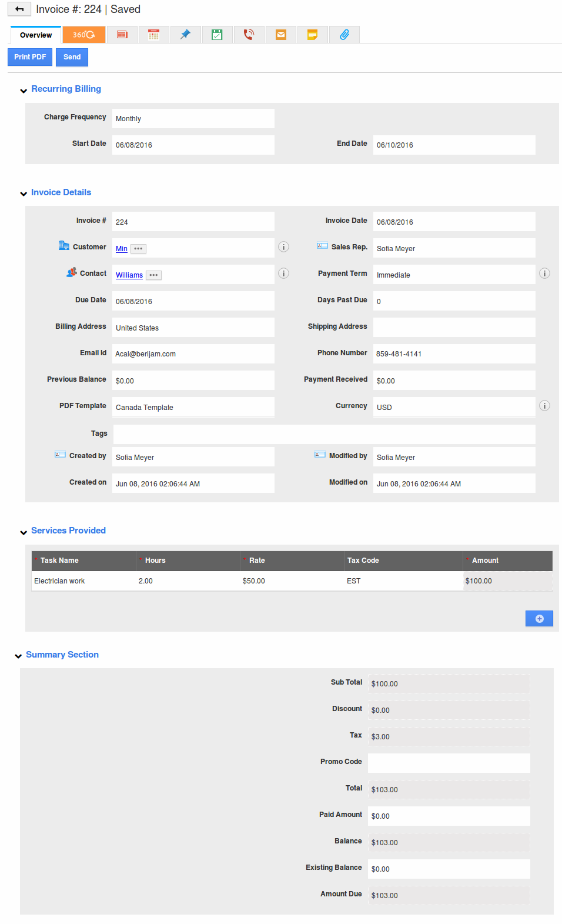Show info for the Customer field

(283, 247)
